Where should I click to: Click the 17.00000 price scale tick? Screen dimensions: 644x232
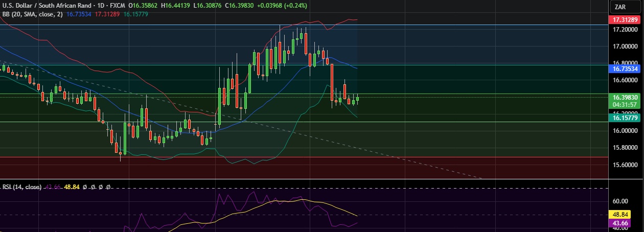pyautogui.click(x=625, y=47)
